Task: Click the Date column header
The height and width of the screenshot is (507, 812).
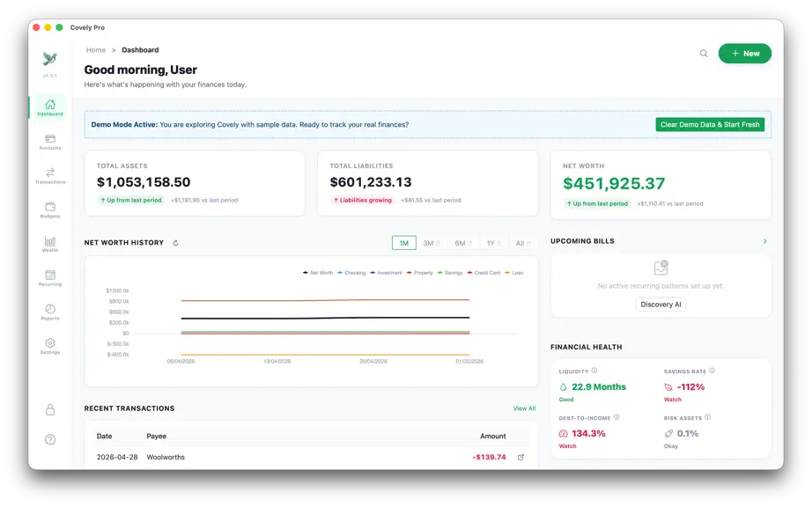Action: pyautogui.click(x=104, y=436)
